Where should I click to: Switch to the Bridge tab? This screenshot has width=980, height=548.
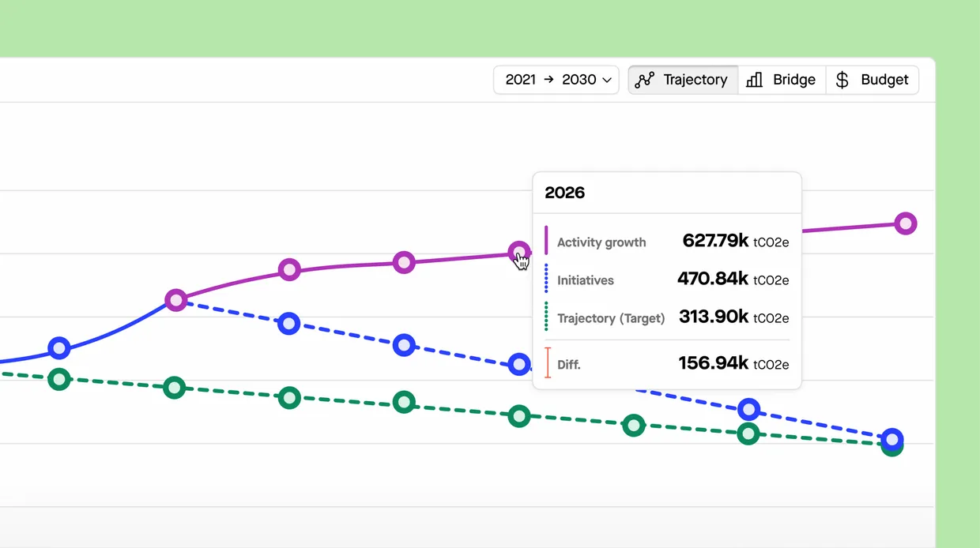[x=782, y=80]
